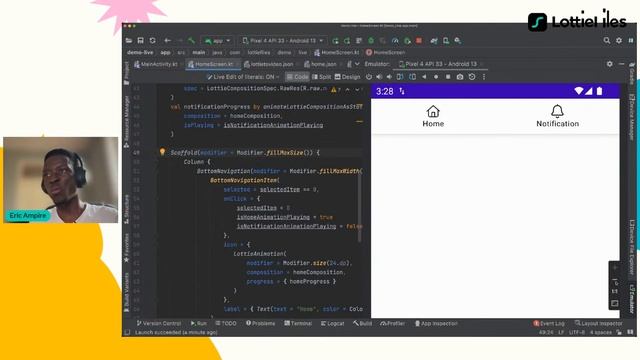Screen dimensions: 640x360
Task: Open the warnings indicator in editor corner
Action: click(336, 89)
